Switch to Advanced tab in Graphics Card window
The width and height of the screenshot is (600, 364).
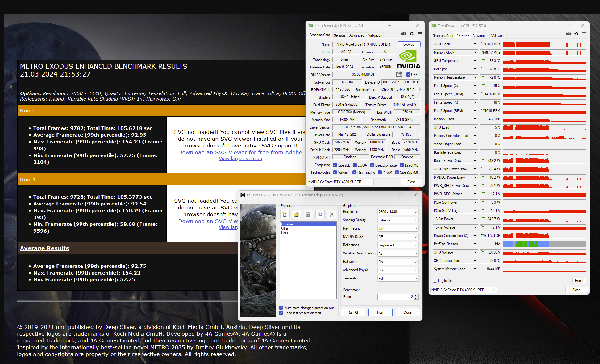357,35
